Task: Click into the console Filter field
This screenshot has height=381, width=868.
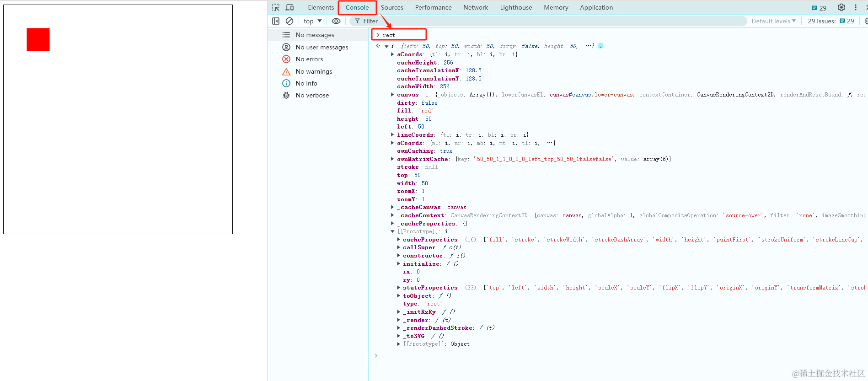Action: (549, 21)
